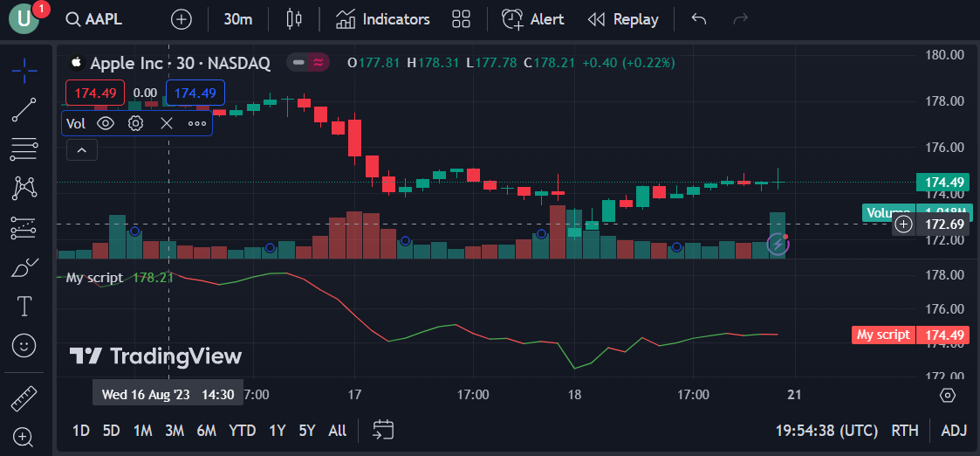Select the Text annotation tool
The height and width of the screenshot is (456, 980).
(24, 307)
